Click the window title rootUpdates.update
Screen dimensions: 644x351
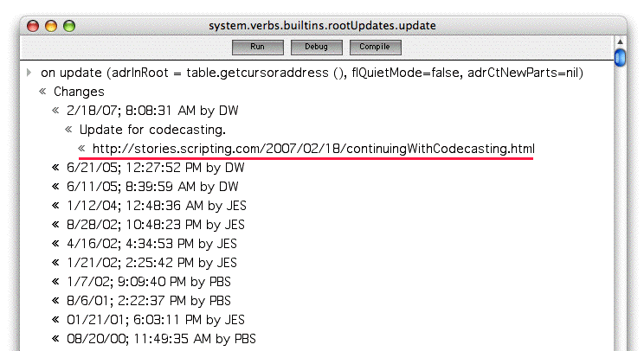pyautogui.click(x=323, y=25)
